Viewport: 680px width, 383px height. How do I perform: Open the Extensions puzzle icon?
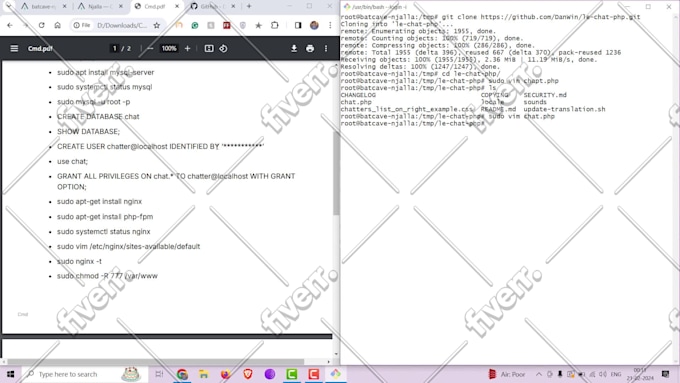pos(275,25)
